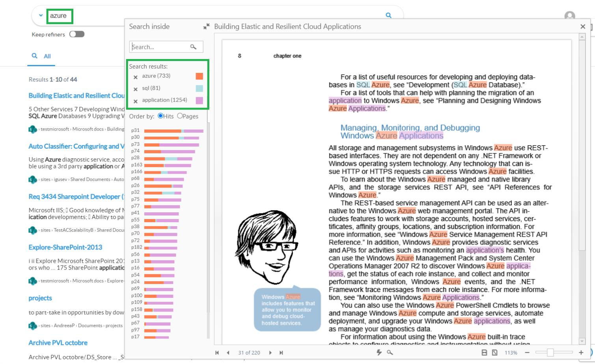Remove the application search term

click(136, 101)
